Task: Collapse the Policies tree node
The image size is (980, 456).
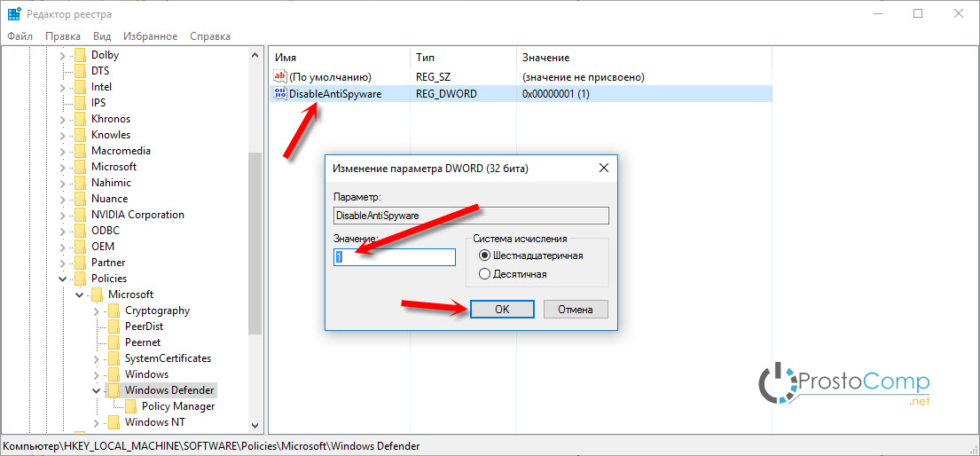Action: click(x=62, y=279)
